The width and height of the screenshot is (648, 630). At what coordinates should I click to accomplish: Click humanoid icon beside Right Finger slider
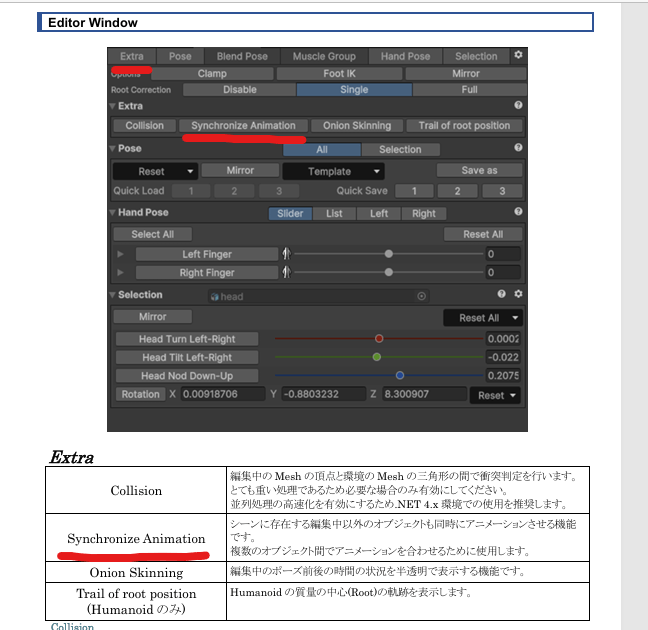(286, 272)
